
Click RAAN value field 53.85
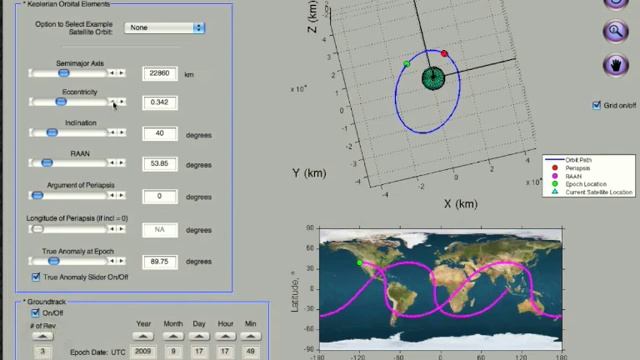coord(160,164)
